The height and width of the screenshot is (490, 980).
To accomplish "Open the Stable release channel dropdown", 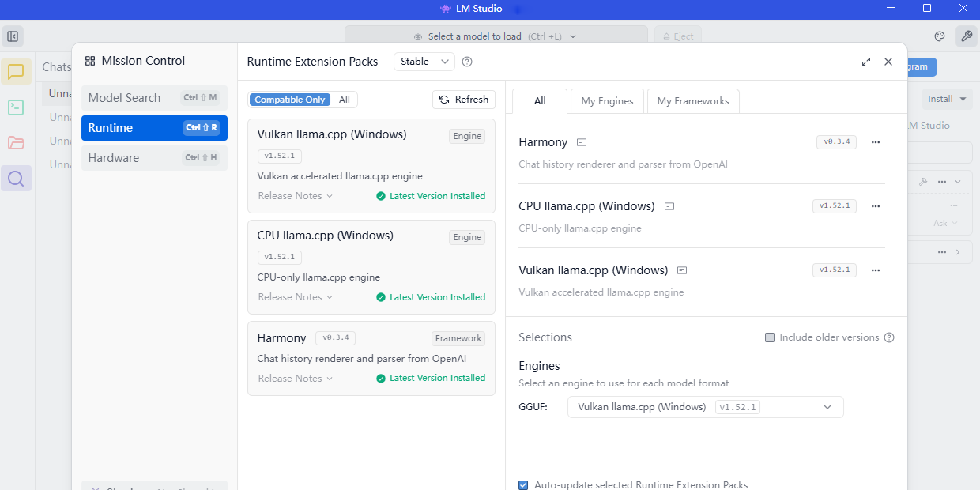I will click(424, 62).
